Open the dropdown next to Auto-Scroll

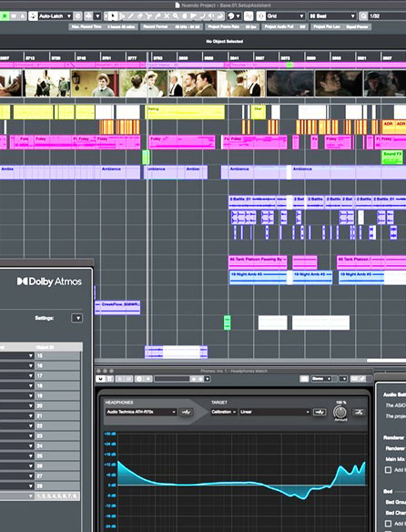(x=97, y=16)
